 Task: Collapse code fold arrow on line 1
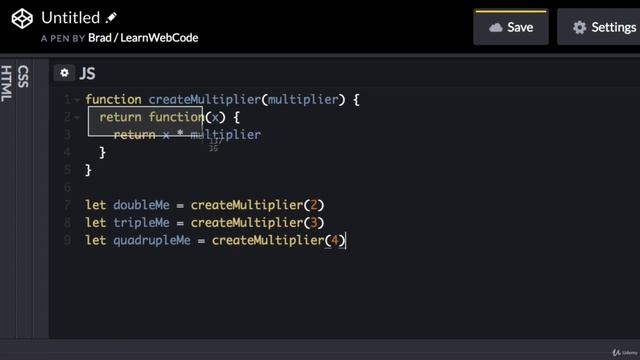coord(77,100)
